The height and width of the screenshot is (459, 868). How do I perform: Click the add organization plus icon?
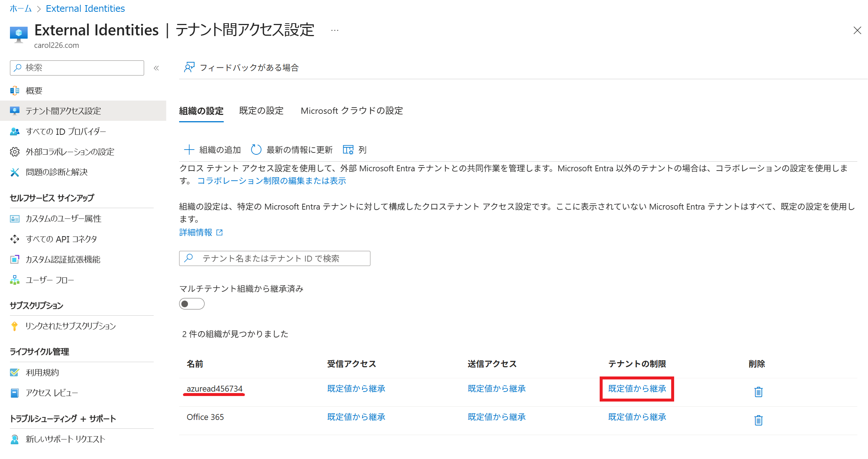(x=189, y=150)
